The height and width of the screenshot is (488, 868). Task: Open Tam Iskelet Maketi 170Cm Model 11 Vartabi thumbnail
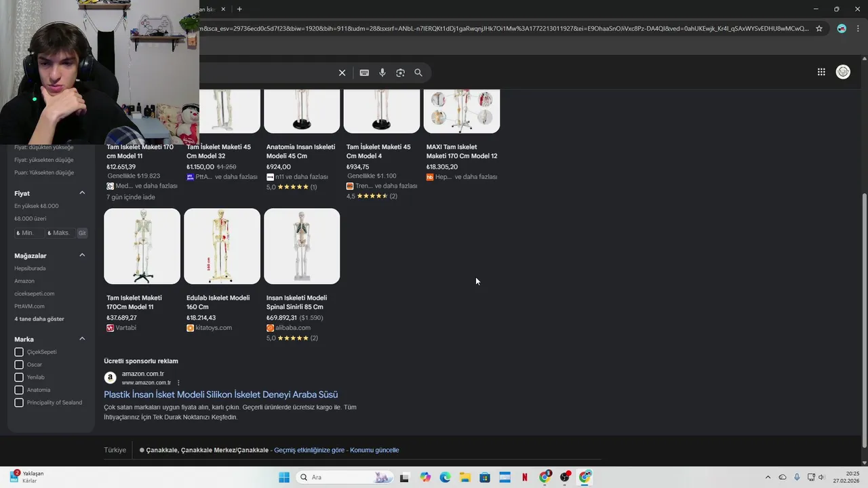142,246
